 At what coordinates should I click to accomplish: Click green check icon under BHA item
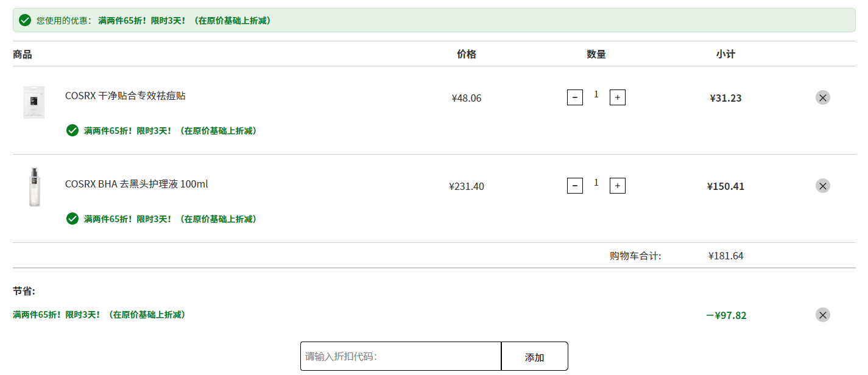point(72,219)
